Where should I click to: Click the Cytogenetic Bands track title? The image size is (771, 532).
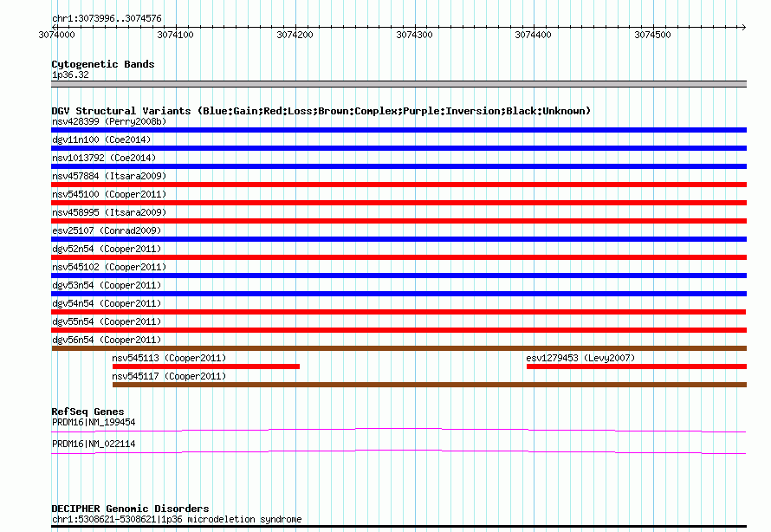tap(103, 64)
